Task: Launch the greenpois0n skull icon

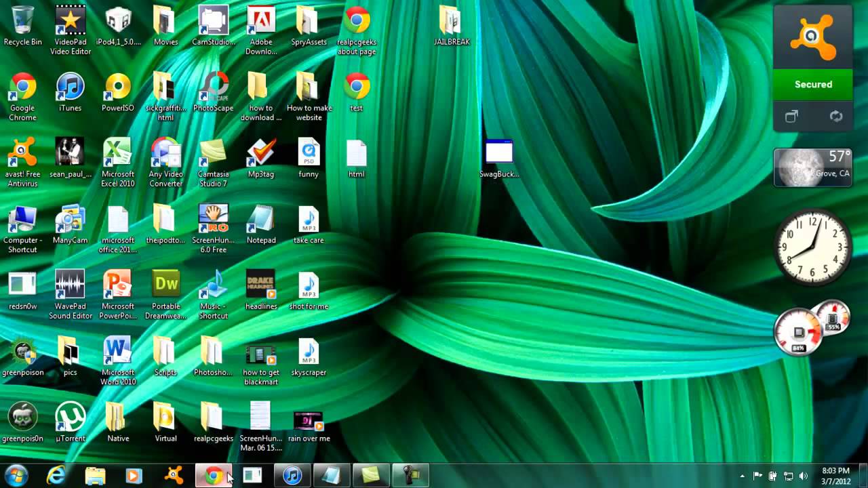Action: (22, 423)
